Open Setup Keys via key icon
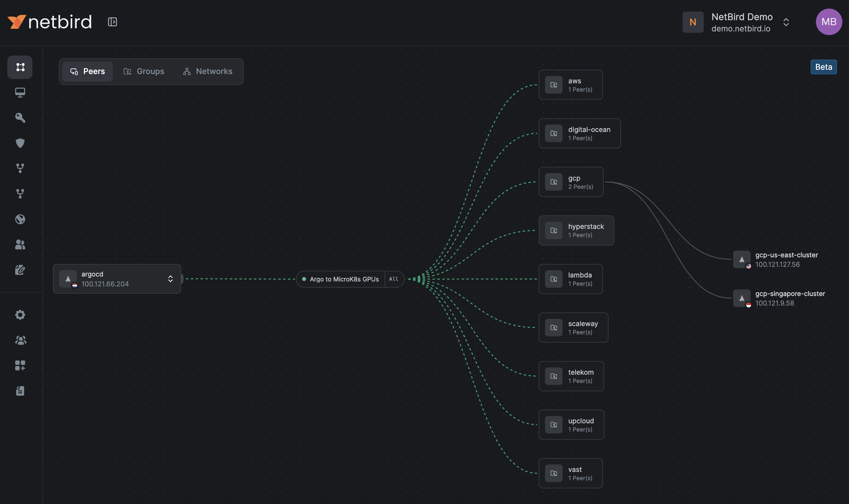Viewport: 849px width, 504px height. pyautogui.click(x=20, y=118)
